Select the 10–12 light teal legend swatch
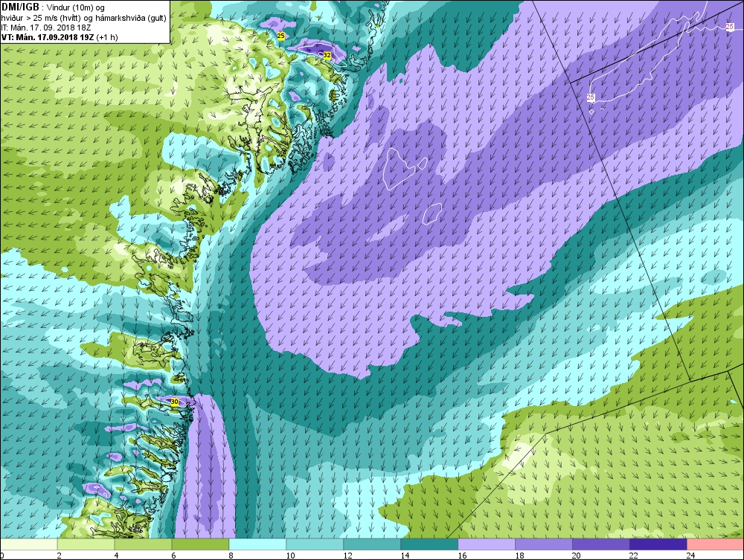 coord(315,544)
